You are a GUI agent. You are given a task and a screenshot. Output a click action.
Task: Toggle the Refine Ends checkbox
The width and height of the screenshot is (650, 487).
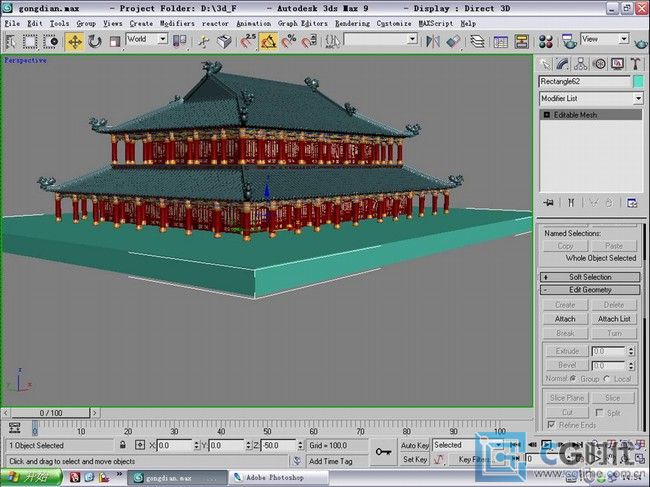pos(551,425)
